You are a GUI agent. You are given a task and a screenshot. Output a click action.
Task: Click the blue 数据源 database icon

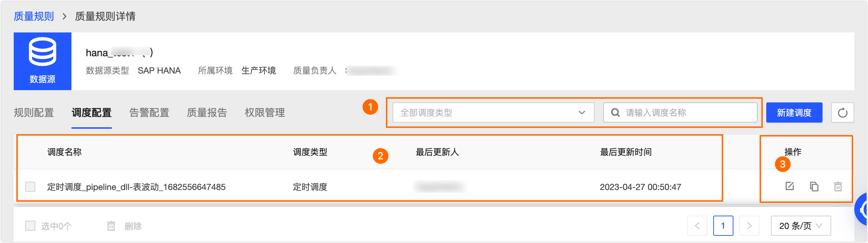[x=43, y=52]
